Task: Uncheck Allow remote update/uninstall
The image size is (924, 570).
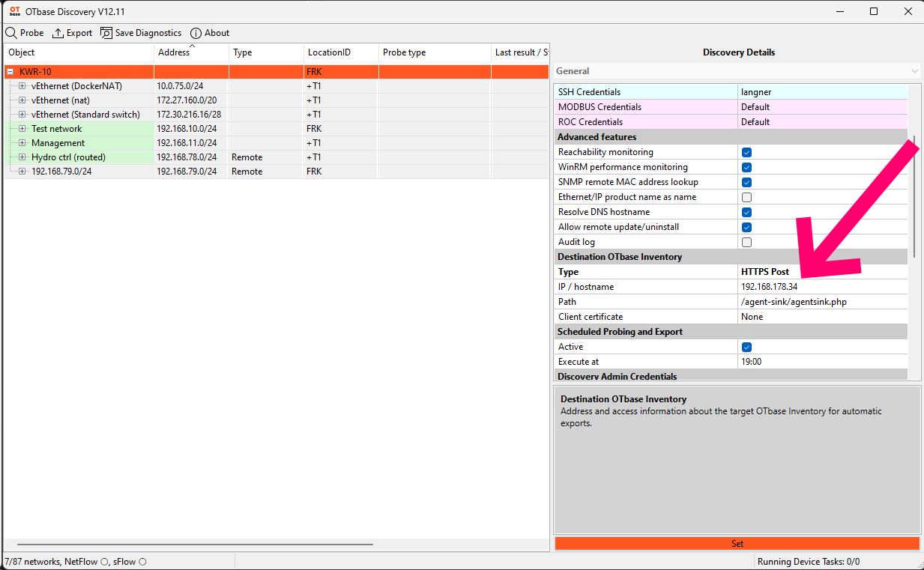Action: pyautogui.click(x=746, y=227)
